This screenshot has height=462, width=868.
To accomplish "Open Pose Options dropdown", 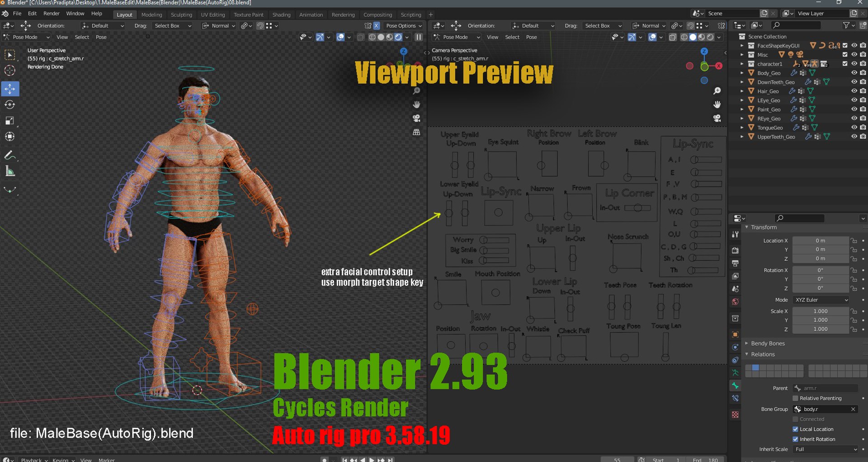I will tap(403, 26).
